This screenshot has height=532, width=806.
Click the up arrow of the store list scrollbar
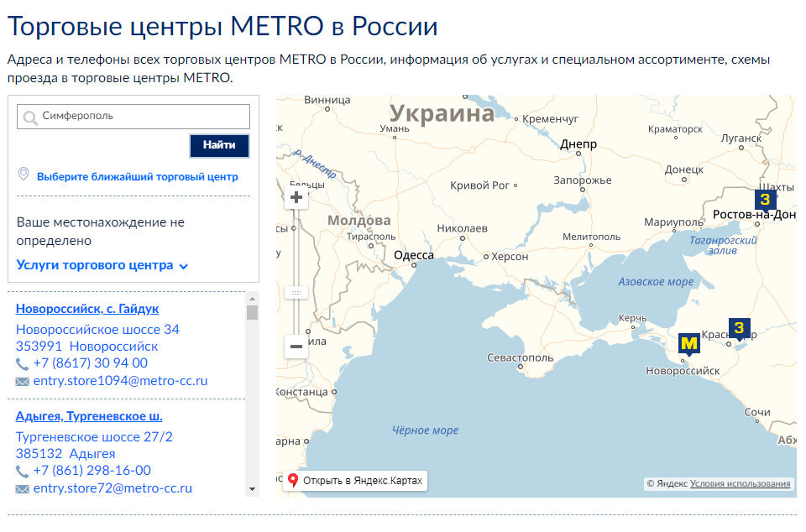tap(252, 299)
